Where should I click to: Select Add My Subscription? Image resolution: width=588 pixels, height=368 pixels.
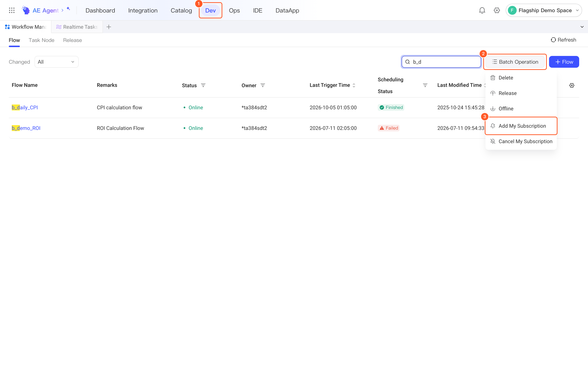click(x=521, y=126)
